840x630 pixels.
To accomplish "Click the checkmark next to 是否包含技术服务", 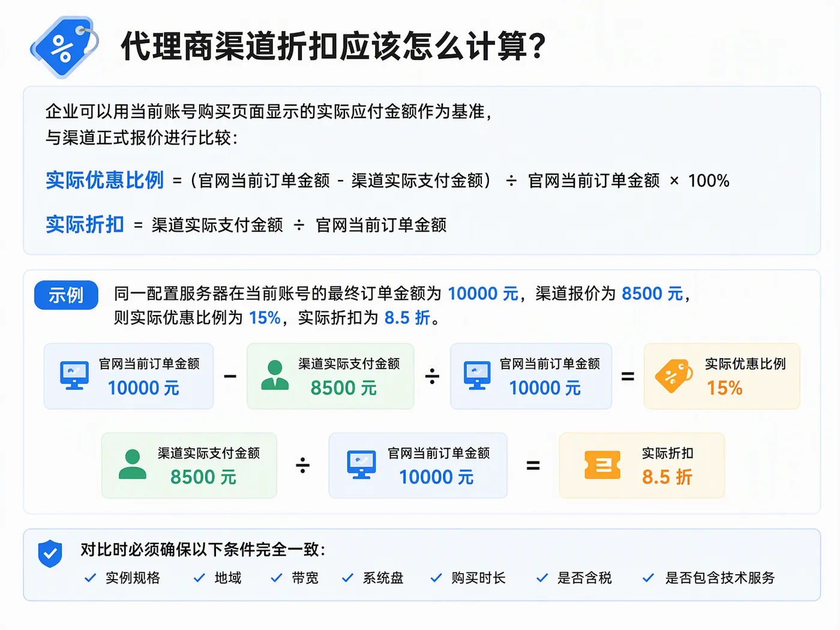I will (x=648, y=578).
